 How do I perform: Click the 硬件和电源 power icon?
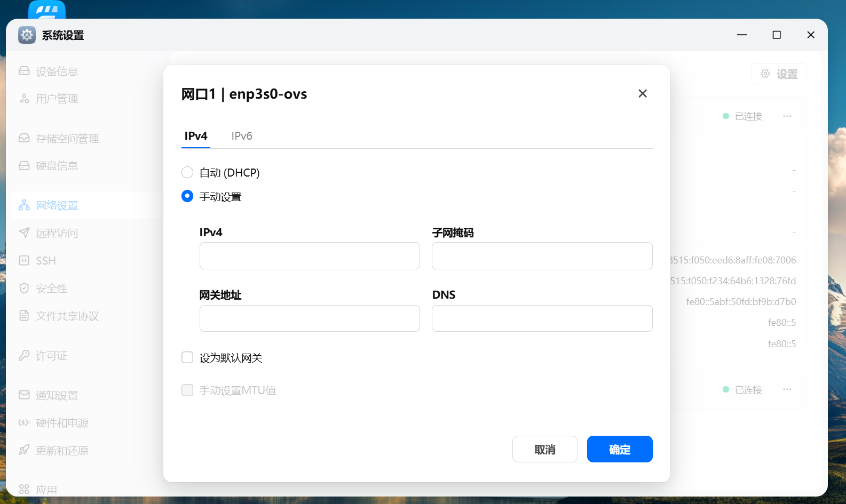click(24, 422)
